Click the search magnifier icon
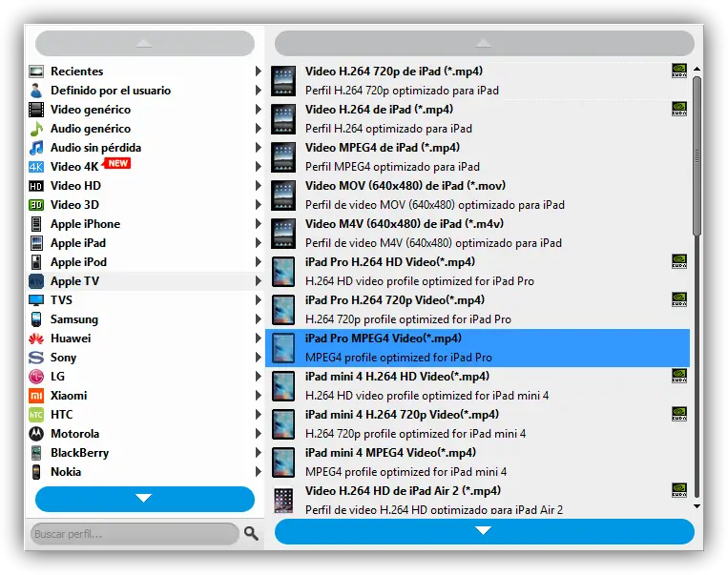728x575 pixels. (251, 534)
